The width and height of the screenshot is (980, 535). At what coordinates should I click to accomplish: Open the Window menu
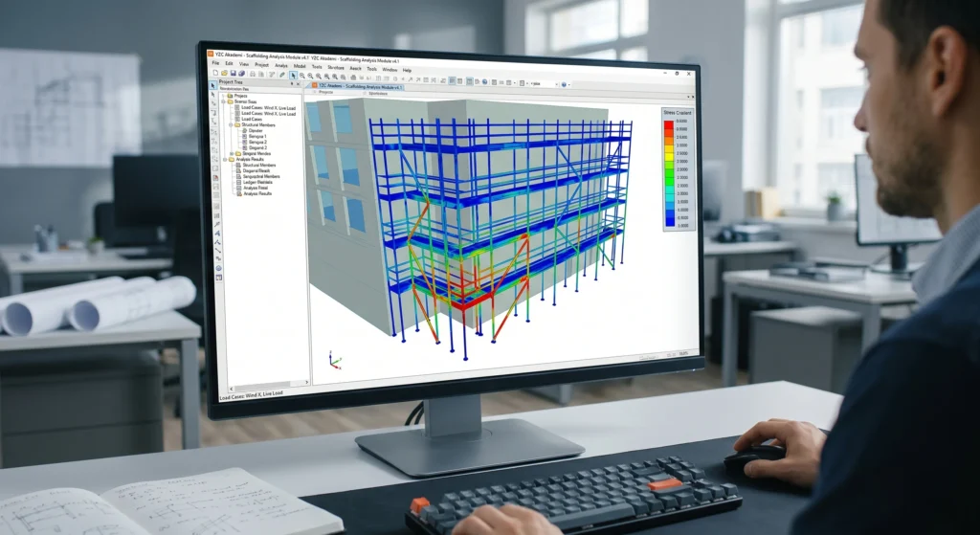click(390, 70)
